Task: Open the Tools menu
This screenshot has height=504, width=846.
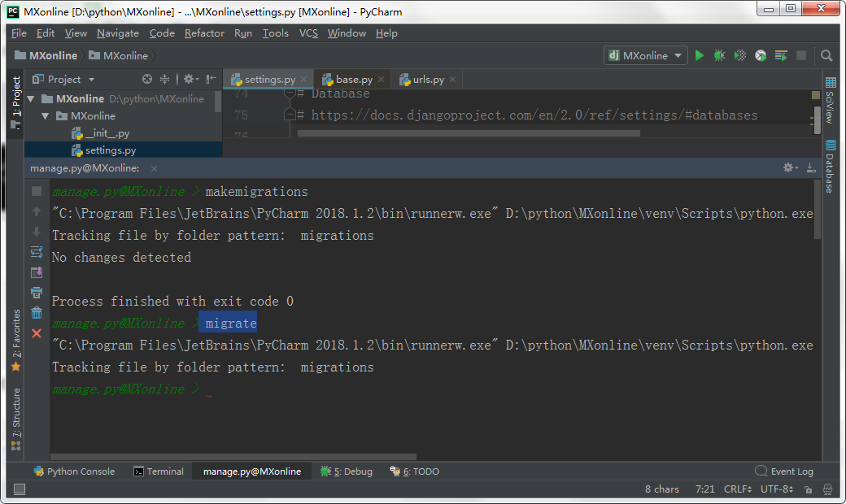Action: click(275, 33)
